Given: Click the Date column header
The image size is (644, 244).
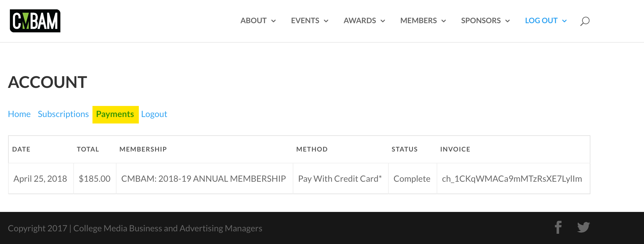Looking at the screenshot, I should click(21, 149).
